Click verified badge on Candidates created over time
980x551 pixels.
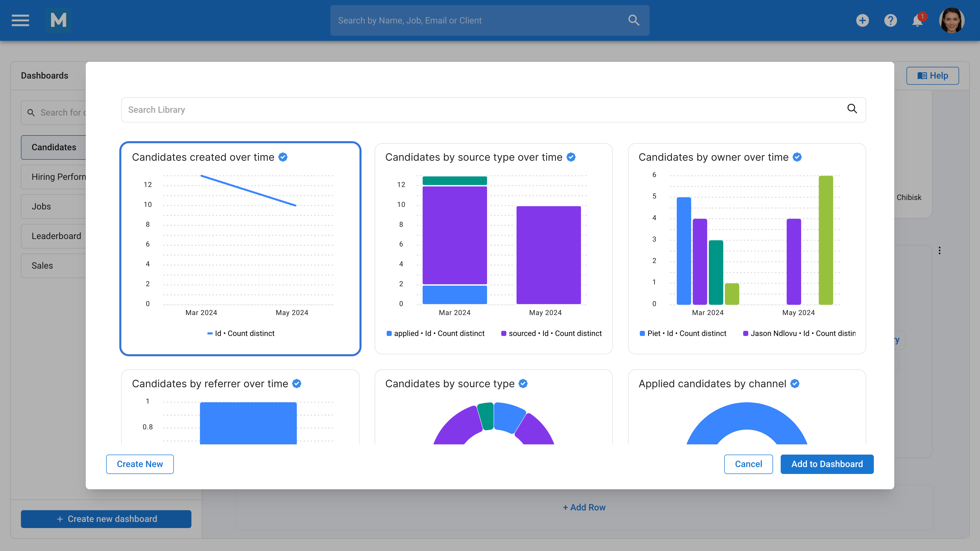pyautogui.click(x=283, y=157)
